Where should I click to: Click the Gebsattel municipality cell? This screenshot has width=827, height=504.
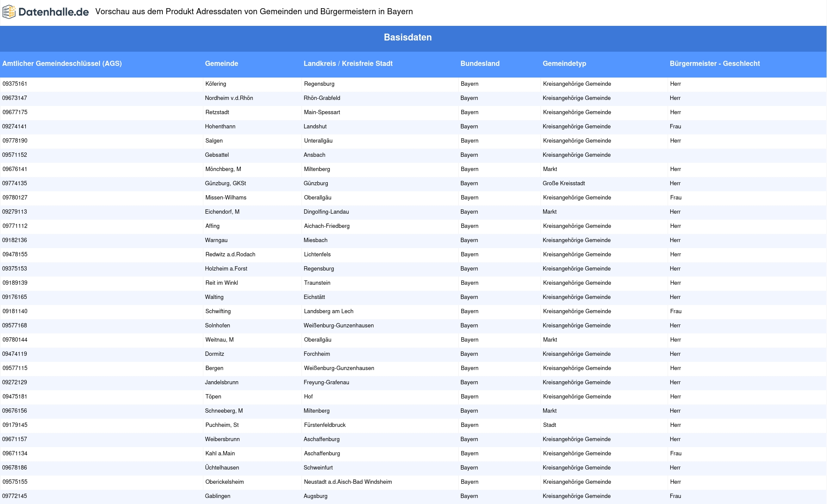(217, 155)
